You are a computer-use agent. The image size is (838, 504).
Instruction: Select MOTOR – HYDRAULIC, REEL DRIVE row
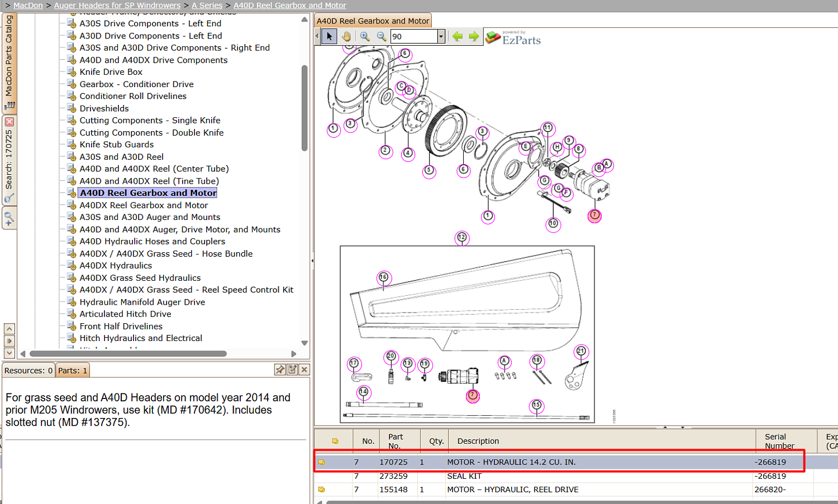(576, 489)
